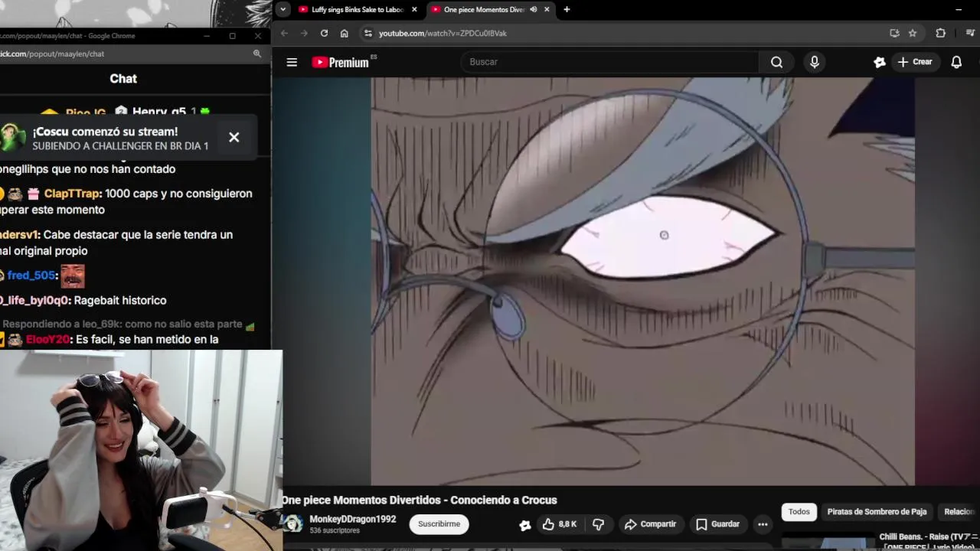980x551 pixels.
Task: Select the Todos filter chip
Action: pos(799,512)
